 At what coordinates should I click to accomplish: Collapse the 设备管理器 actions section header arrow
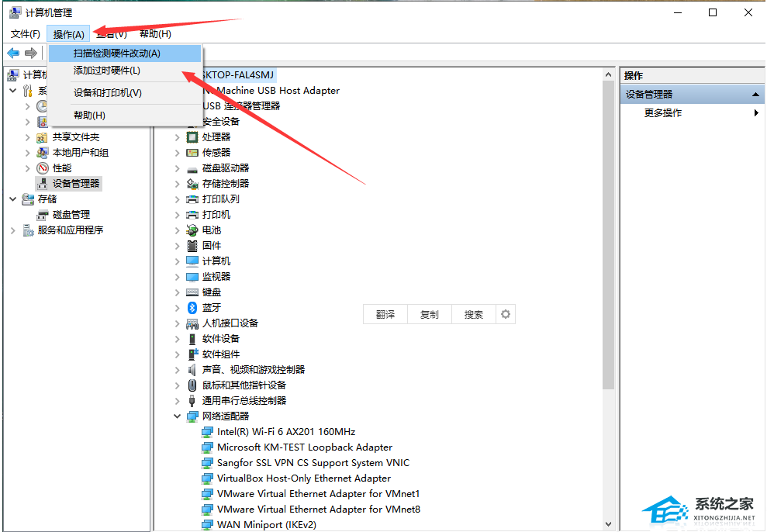(x=756, y=95)
